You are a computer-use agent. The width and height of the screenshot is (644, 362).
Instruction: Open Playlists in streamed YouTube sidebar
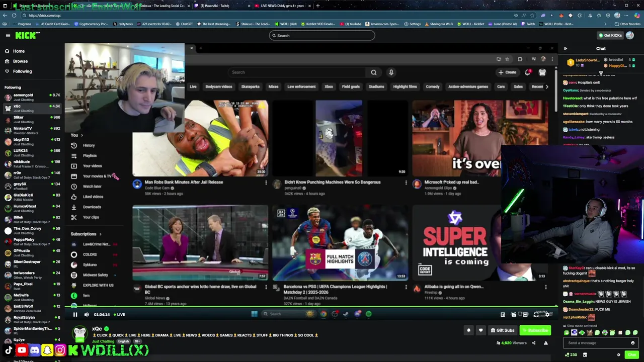pos(90,156)
